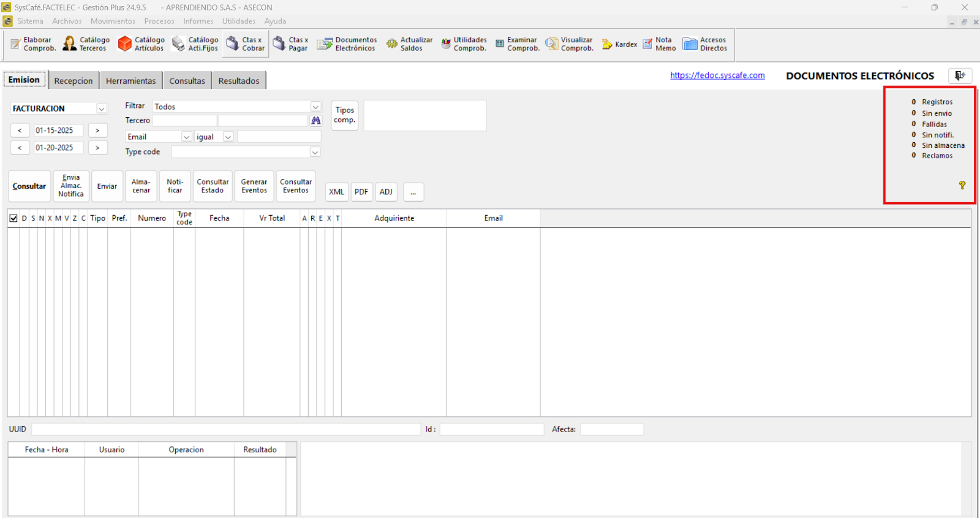Expand the FACTURACION dropdown
Viewport: 980px width, 518px height.
coord(102,109)
